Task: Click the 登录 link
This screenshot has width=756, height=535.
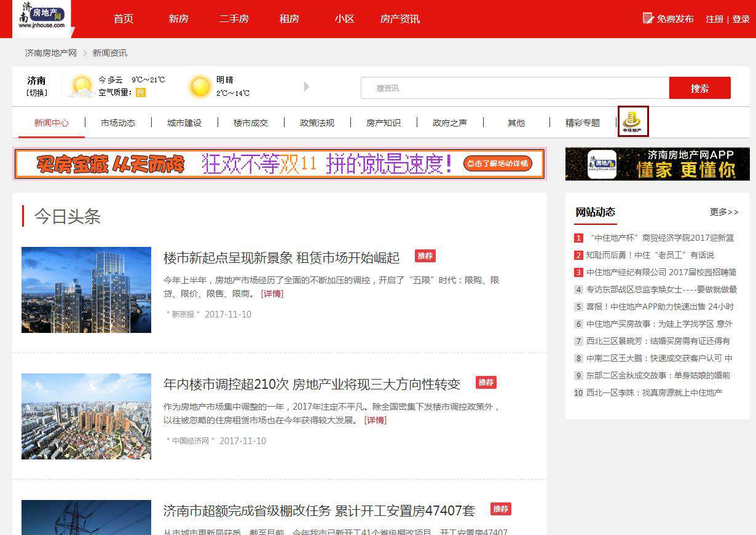Action: tap(741, 19)
